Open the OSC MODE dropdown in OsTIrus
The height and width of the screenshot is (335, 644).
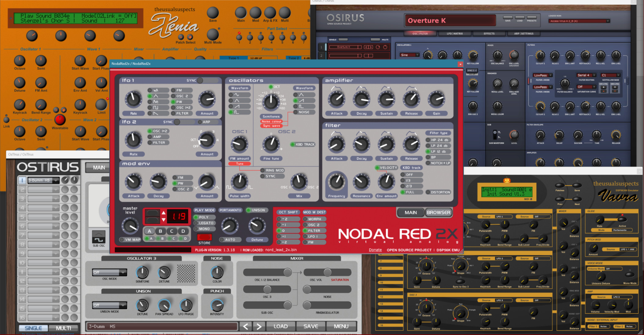click(x=110, y=272)
